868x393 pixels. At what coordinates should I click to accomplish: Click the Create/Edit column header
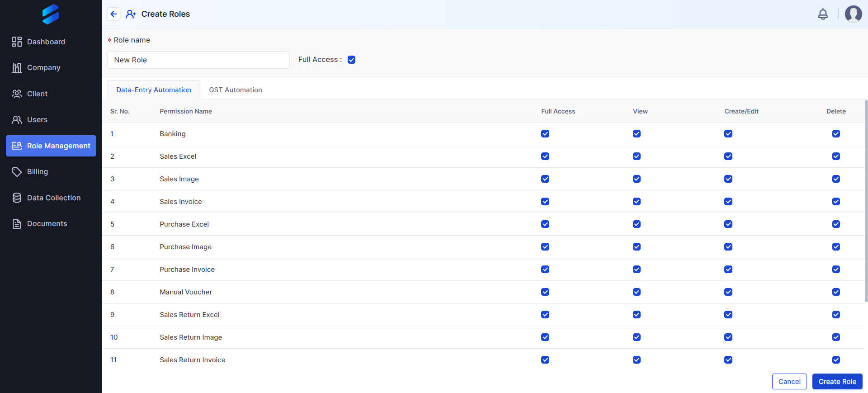pyautogui.click(x=741, y=111)
